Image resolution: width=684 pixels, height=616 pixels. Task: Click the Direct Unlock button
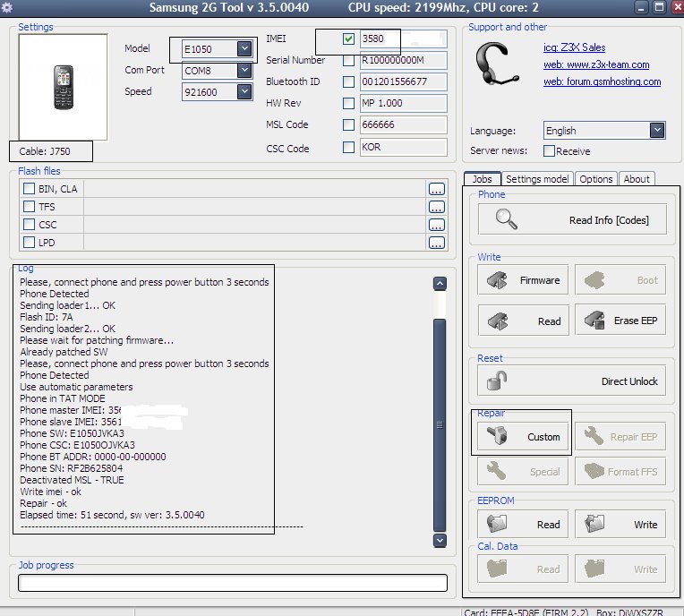click(571, 381)
